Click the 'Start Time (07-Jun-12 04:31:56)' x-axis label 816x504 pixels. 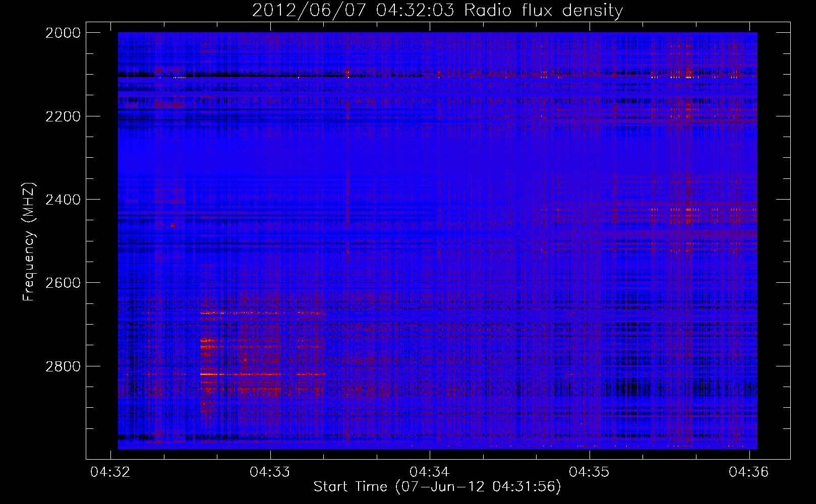click(x=437, y=486)
